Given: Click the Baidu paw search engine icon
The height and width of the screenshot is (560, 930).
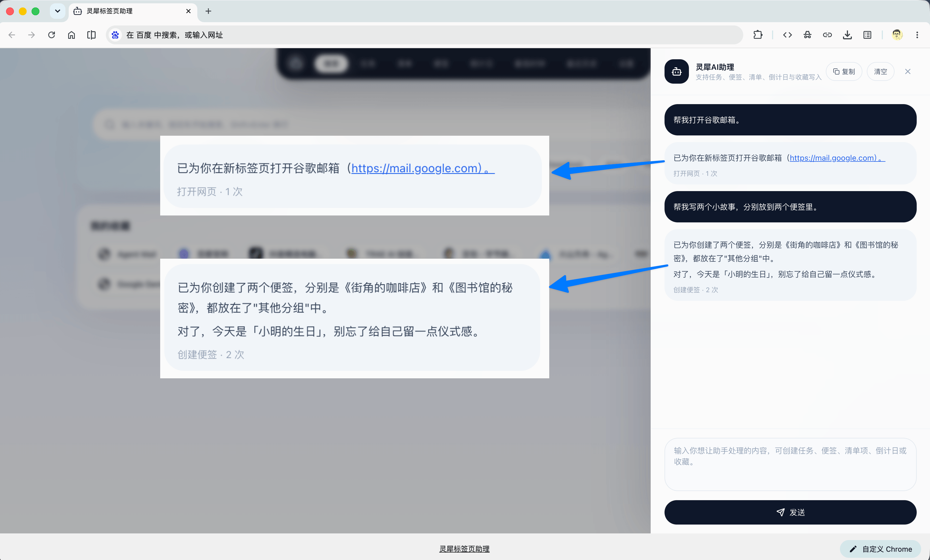Looking at the screenshot, I should (115, 35).
